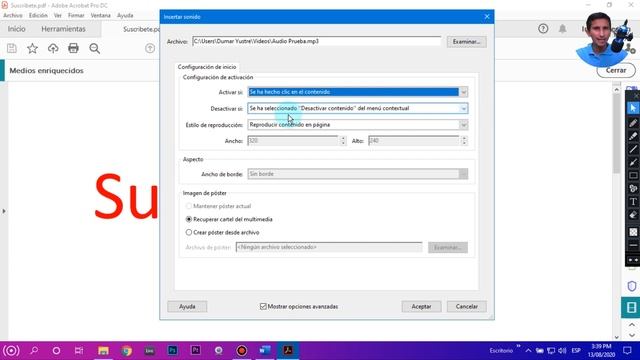Click the print icon

[x=73, y=48]
